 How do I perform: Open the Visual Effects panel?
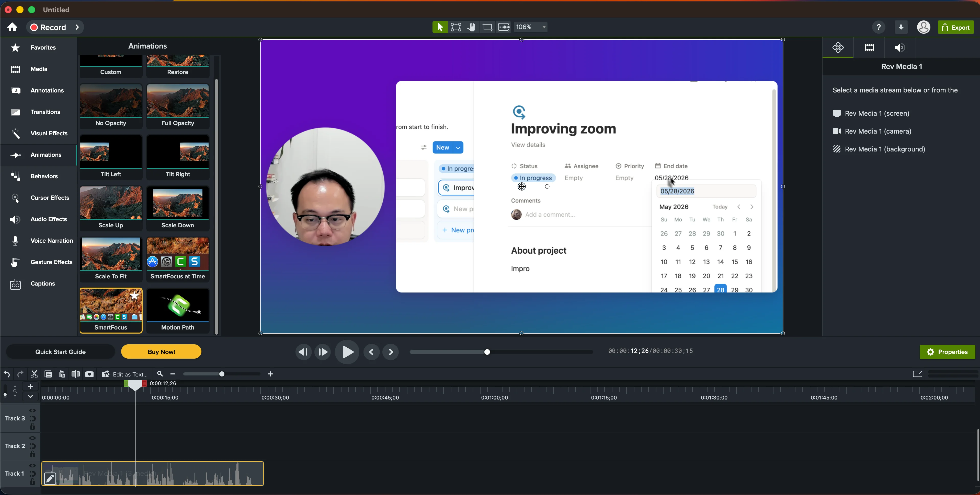(x=39, y=133)
